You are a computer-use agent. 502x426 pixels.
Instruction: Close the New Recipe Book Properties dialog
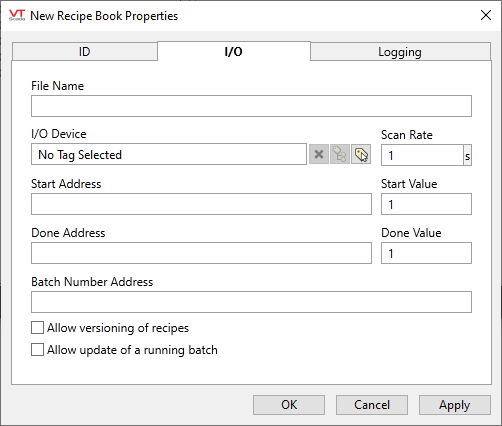486,15
